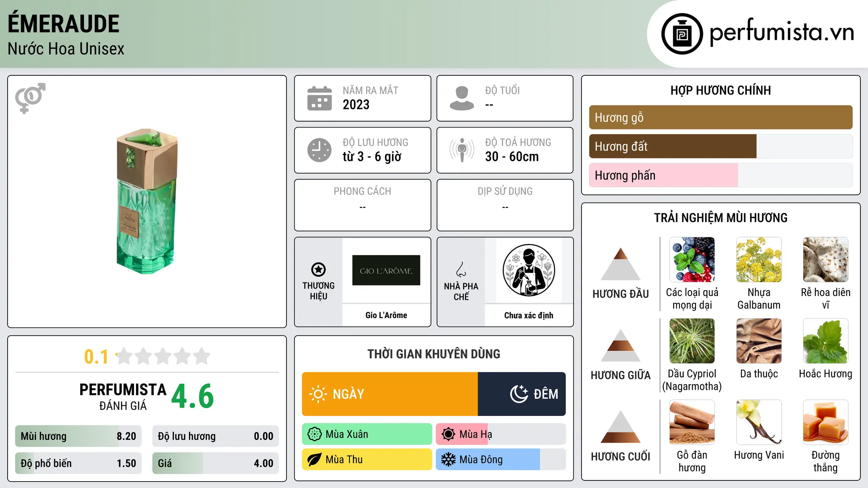Click the Độ lưu hương 0.00 score bar
Screen dimensions: 868x488
[x=215, y=436]
